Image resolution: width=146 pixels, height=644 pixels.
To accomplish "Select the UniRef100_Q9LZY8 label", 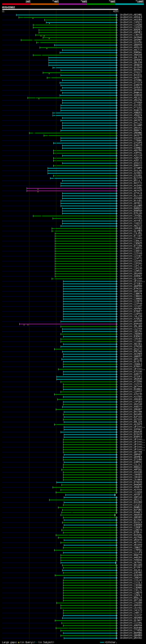I will pyautogui.click(x=131, y=58).
